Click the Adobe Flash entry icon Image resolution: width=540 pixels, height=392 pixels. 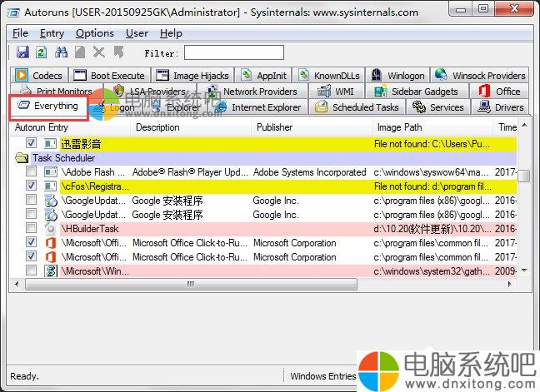tap(51, 172)
